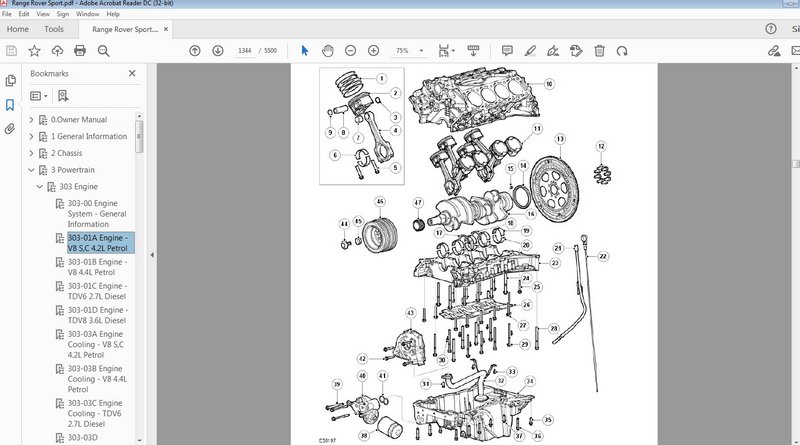Open the Attachments paperclip panel icon

[10, 129]
